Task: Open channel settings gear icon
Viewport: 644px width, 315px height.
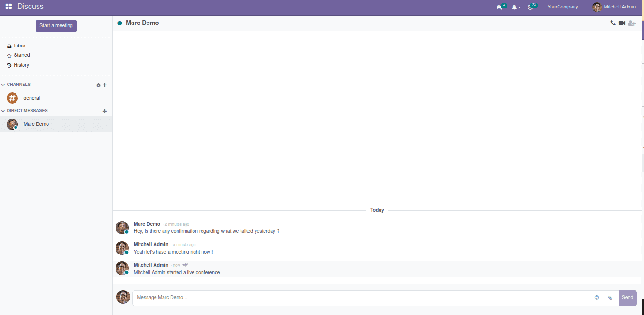Action: (98, 85)
